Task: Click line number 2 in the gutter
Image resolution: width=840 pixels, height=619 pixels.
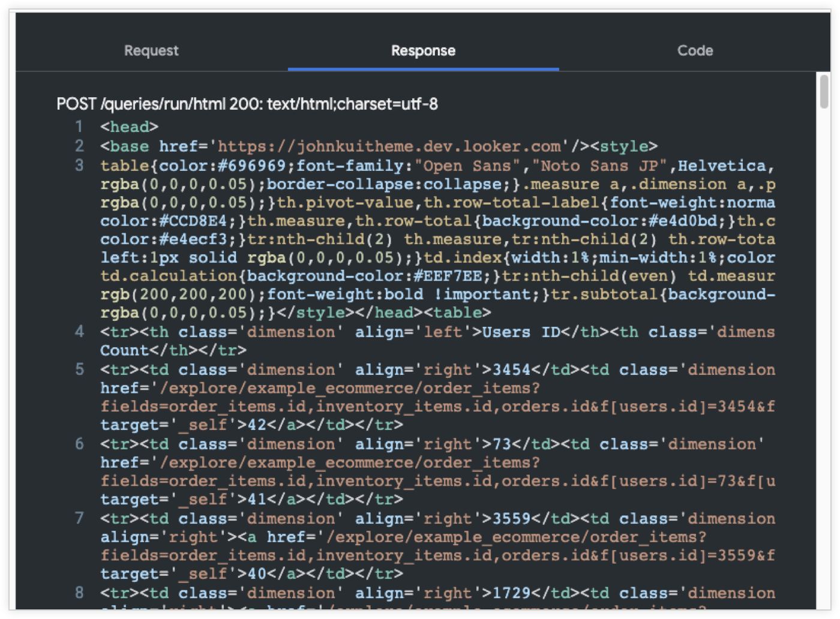Action: point(79,146)
